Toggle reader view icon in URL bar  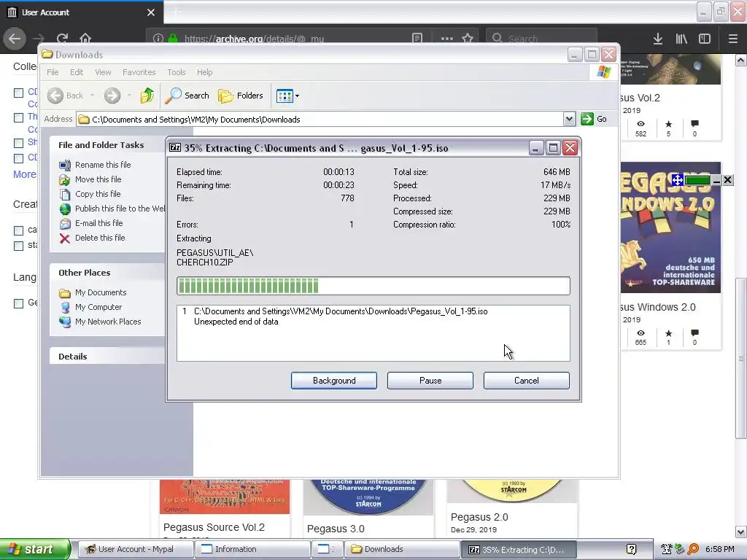(x=417, y=38)
